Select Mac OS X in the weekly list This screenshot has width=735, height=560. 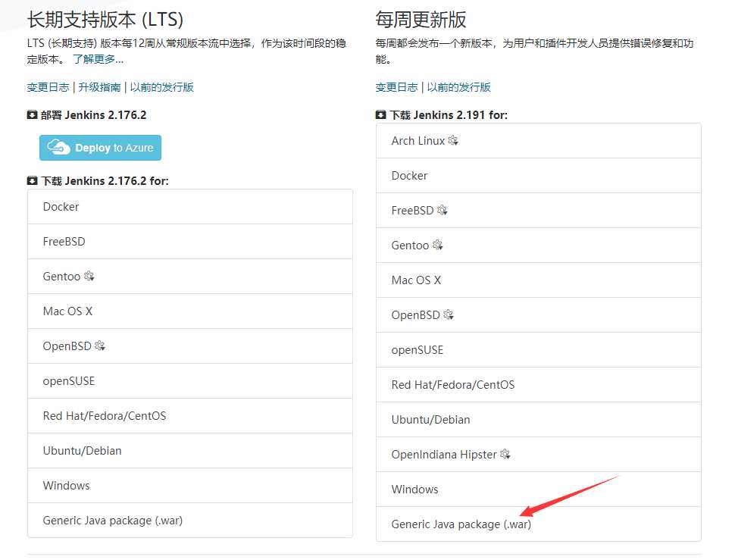(539, 280)
